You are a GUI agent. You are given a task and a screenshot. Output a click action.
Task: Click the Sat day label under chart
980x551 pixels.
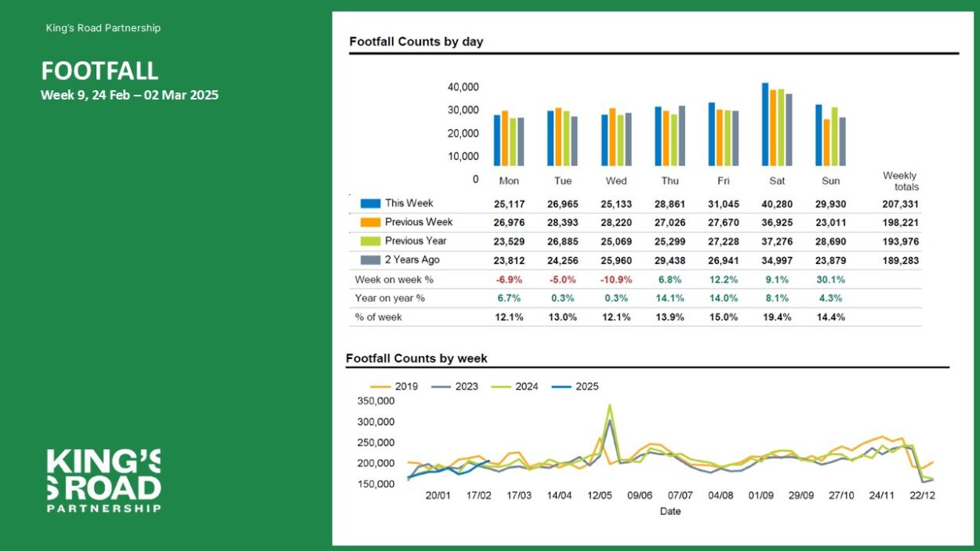pos(776,181)
